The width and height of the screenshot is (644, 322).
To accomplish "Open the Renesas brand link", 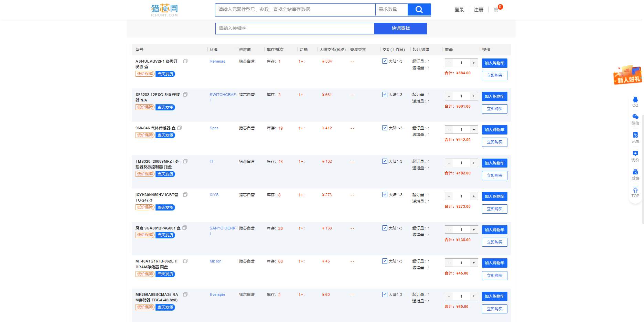I will [217, 61].
